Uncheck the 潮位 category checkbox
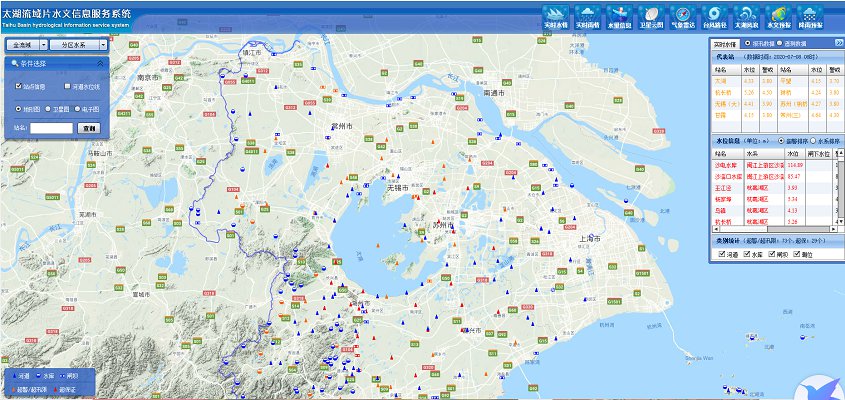Screen dimensions: 845x400 (x=797, y=254)
